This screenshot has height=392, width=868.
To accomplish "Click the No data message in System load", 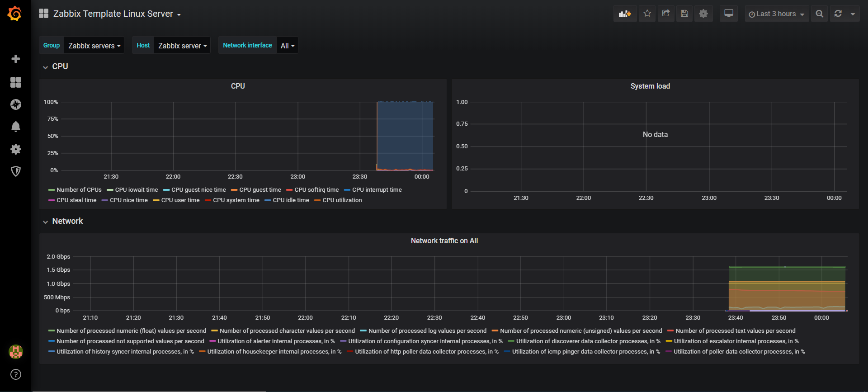I will point(655,134).
